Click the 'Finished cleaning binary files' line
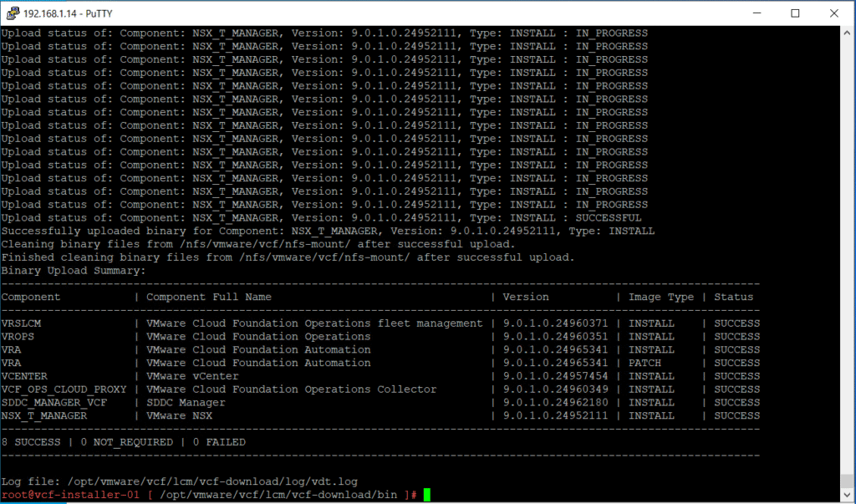856x504 pixels. pyautogui.click(x=288, y=257)
